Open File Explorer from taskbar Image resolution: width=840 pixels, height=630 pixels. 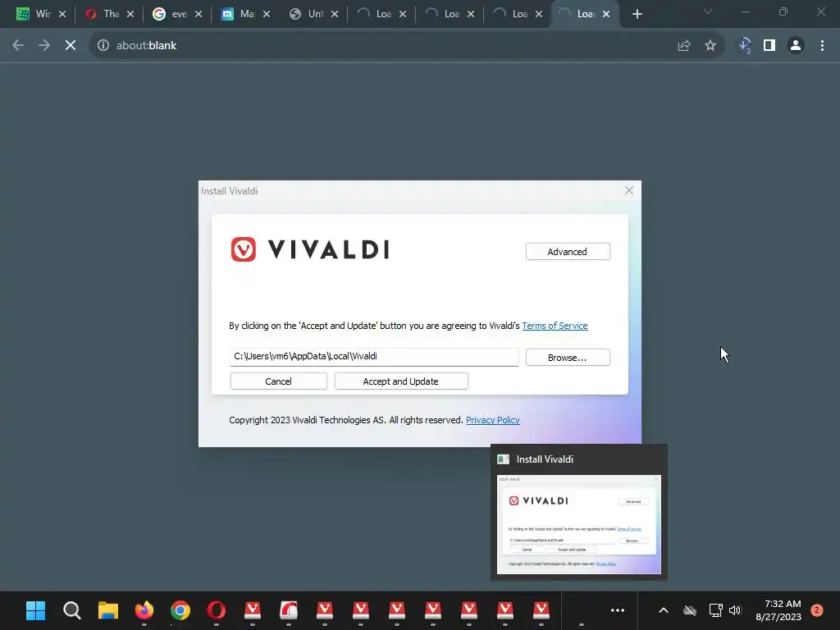(108, 610)
